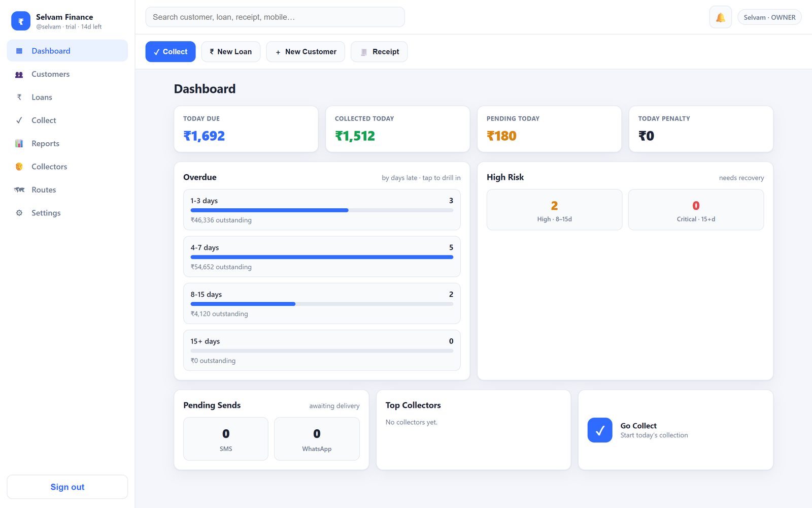Go to the Loans section

click(67, 97)
